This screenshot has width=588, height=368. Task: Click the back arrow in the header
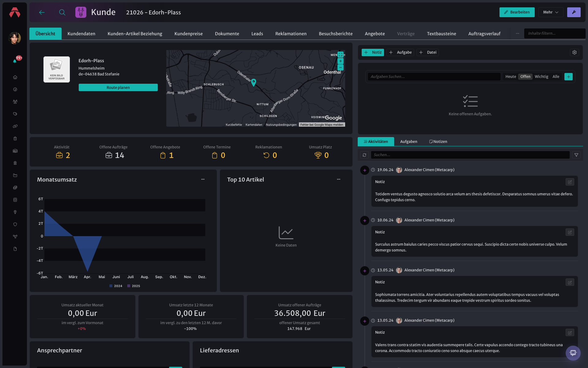click(x=42, y=12)
